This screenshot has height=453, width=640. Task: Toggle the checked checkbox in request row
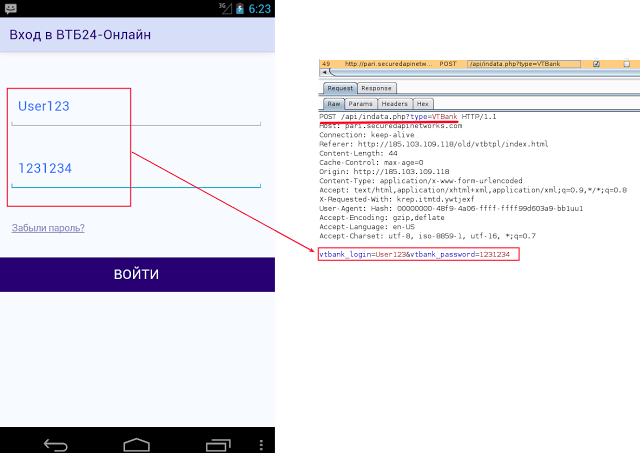(x=597, y=64)
